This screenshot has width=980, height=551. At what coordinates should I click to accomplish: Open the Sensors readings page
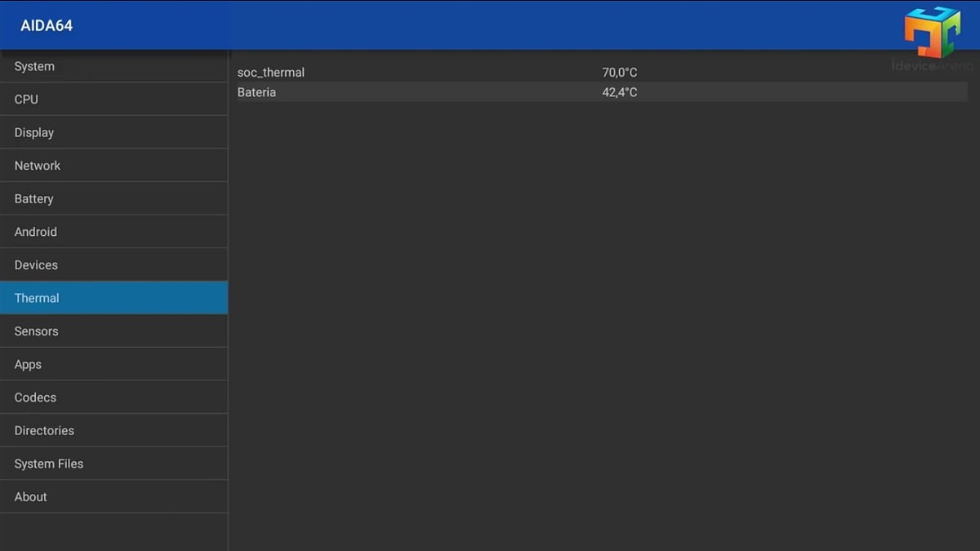[36, 331]
